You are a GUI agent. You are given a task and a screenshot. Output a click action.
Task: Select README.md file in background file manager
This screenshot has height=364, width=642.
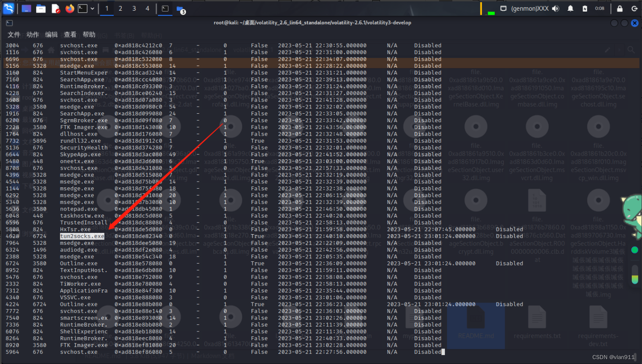(476, 326)
